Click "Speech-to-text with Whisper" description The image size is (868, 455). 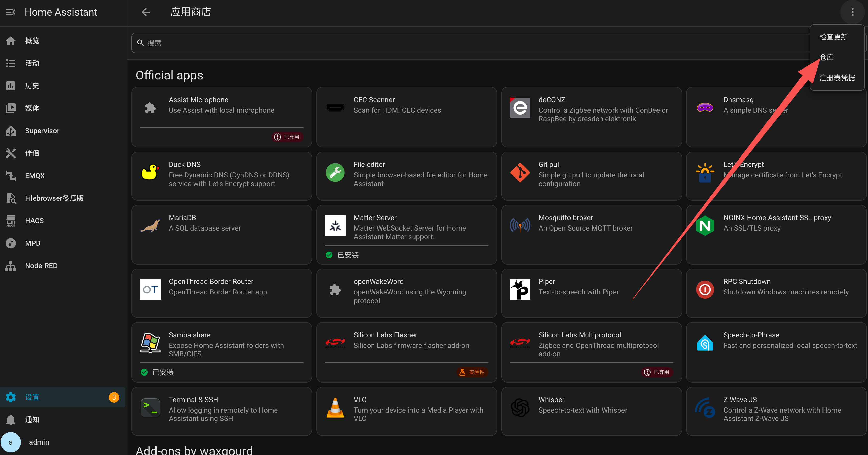click(x=583, y=410)
